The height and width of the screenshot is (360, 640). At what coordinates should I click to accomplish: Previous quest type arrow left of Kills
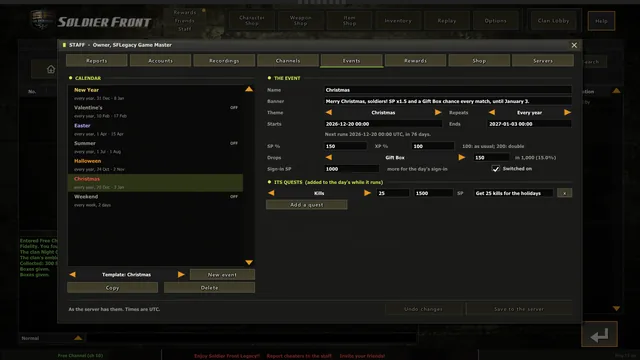pyautogui.click(x=271, y=193)
